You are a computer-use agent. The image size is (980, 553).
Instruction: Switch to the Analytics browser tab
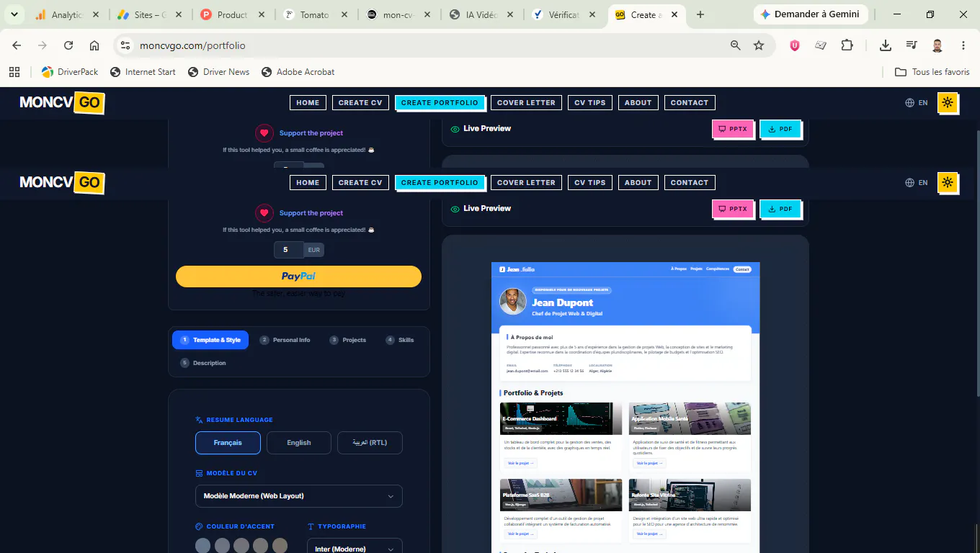(68, 14)
